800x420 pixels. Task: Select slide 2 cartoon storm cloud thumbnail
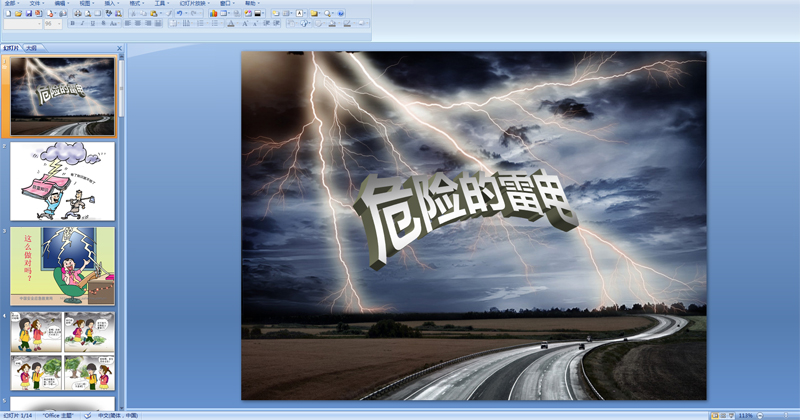62,181
